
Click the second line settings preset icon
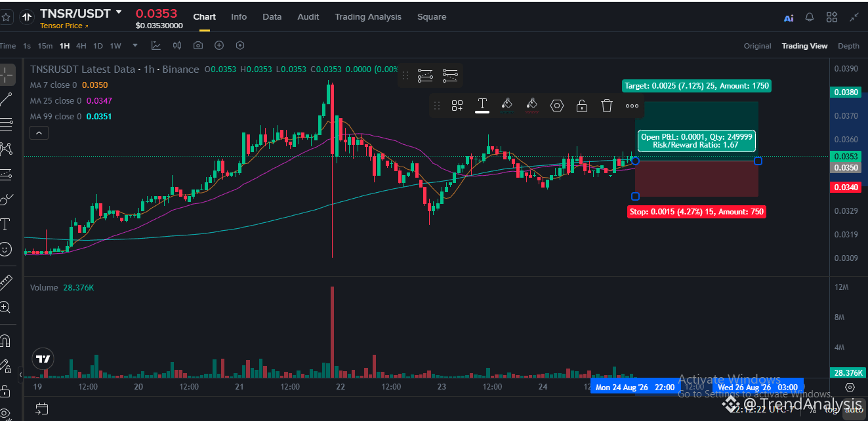450,75
